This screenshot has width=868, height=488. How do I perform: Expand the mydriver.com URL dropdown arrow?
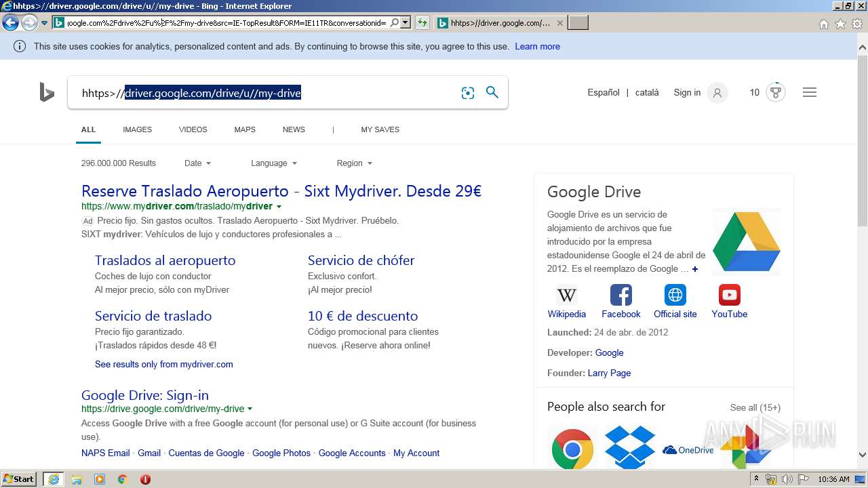point(279,207)
